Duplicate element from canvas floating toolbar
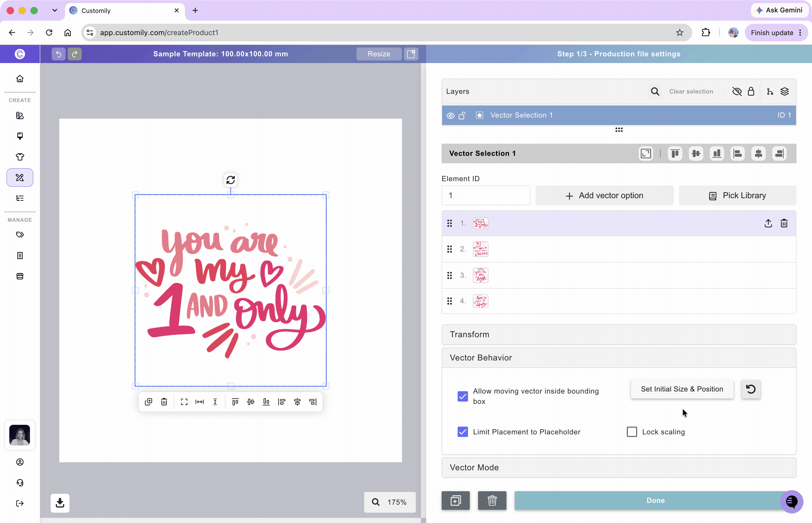Image resolution: width=812 pixels, height=523 pixels. 148,402
